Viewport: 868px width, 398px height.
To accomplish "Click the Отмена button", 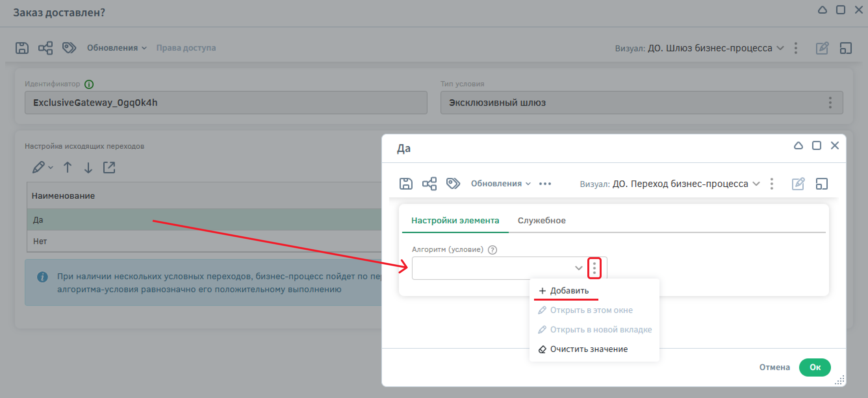I will pos(774,367).
